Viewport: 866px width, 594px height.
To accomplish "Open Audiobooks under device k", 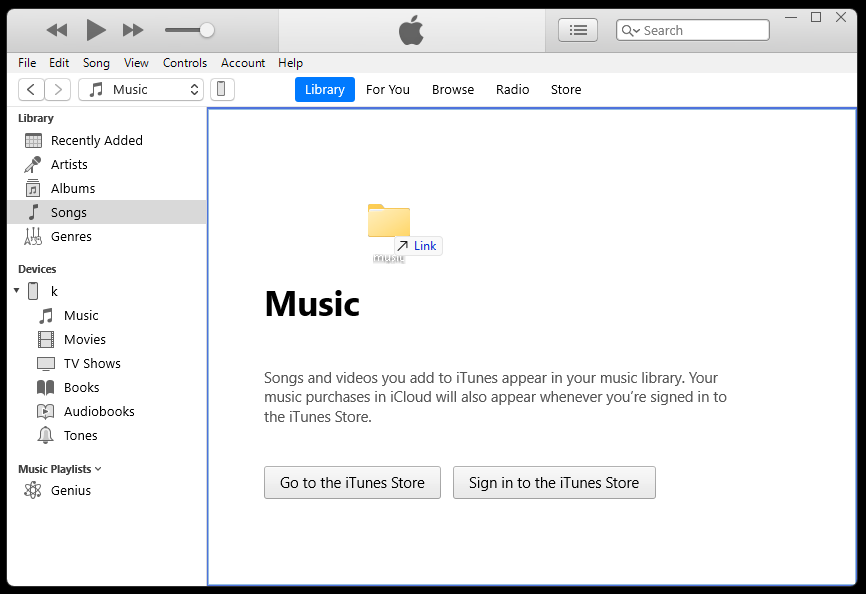I will tap(99, 411).
